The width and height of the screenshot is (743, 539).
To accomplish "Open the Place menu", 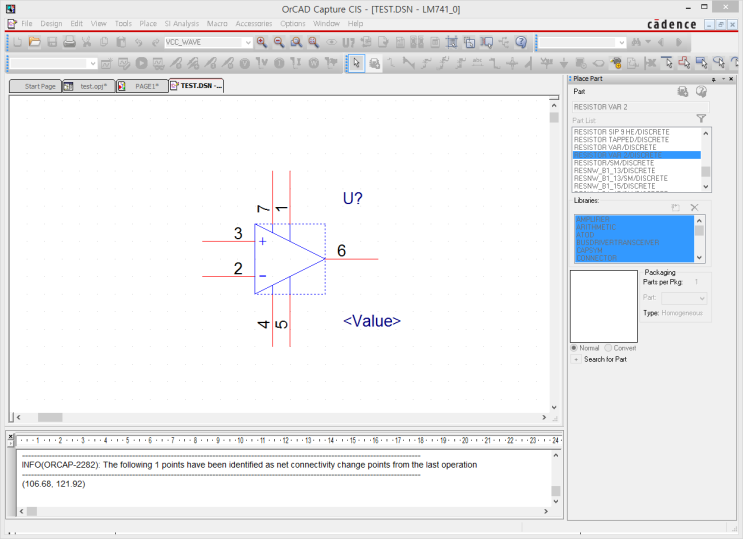I will click(x=148, y=23).
